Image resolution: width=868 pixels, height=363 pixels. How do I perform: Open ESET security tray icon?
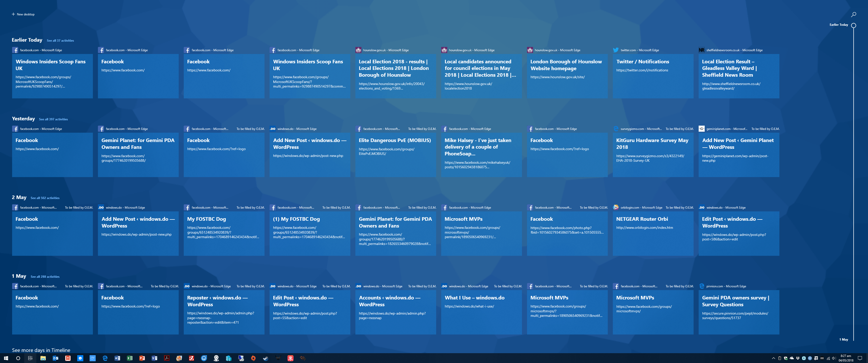pyautogui.click(x=804, y=358)
